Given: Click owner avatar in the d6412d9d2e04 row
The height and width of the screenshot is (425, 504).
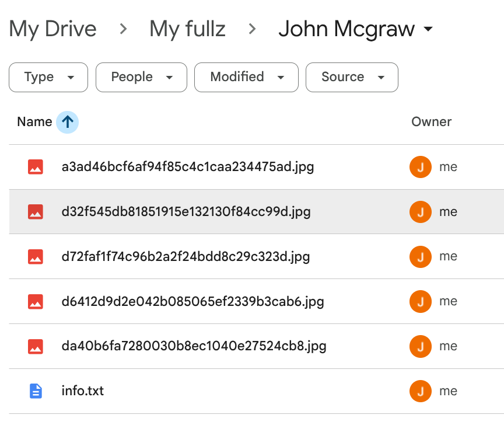Looking at the screenshot, I should (x=421, y=301).
